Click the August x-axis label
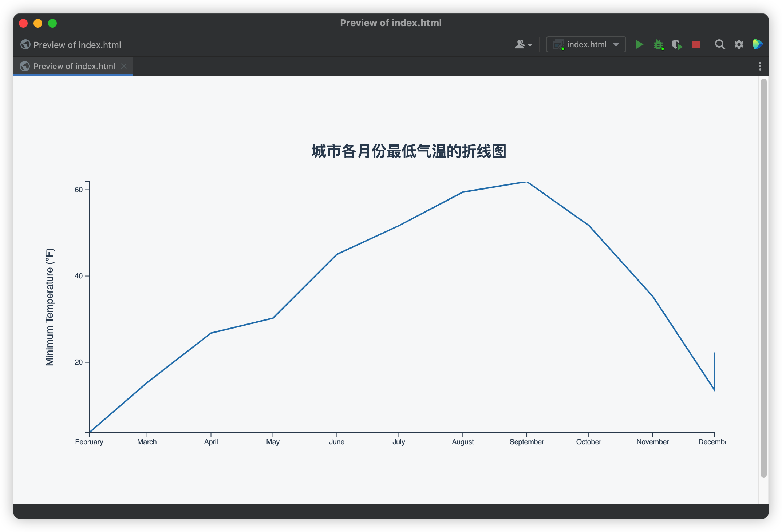 point(463,442)
